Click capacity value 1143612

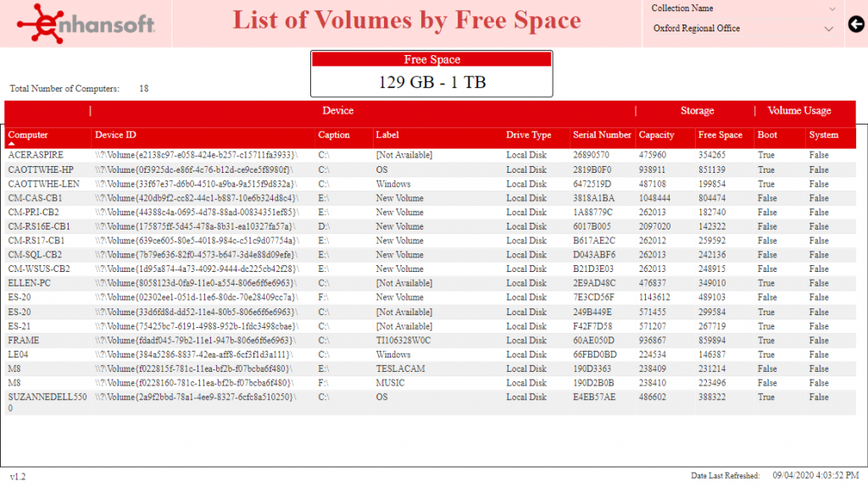click(x=654, y=297)
